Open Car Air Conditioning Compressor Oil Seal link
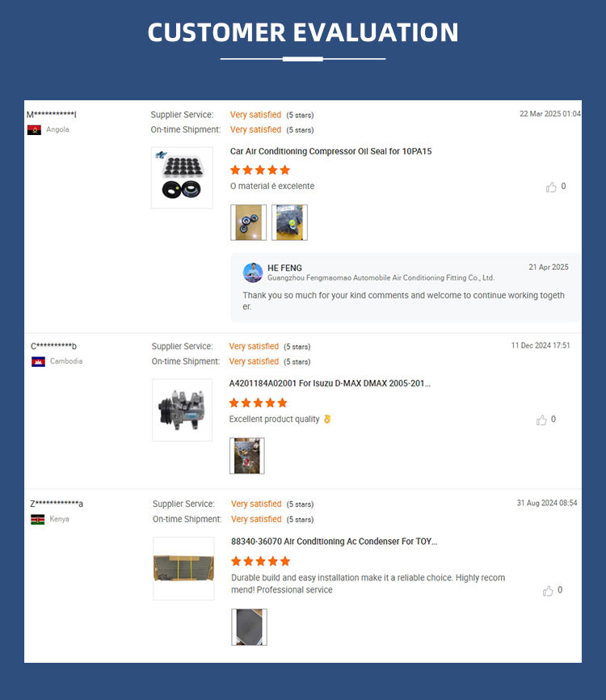This screenshot has width=606, height=700. (330, 151)
